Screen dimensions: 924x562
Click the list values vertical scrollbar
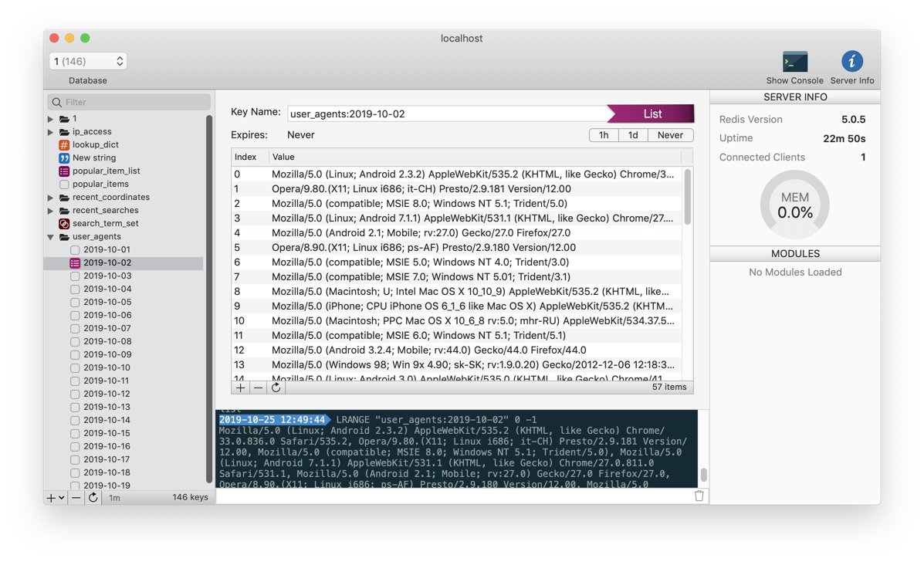coord(687,197)
